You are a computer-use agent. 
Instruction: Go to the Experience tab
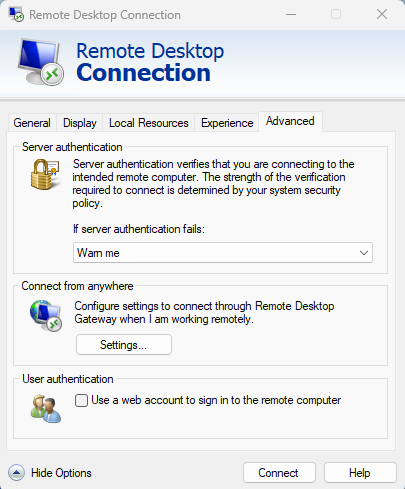(227, 123)
